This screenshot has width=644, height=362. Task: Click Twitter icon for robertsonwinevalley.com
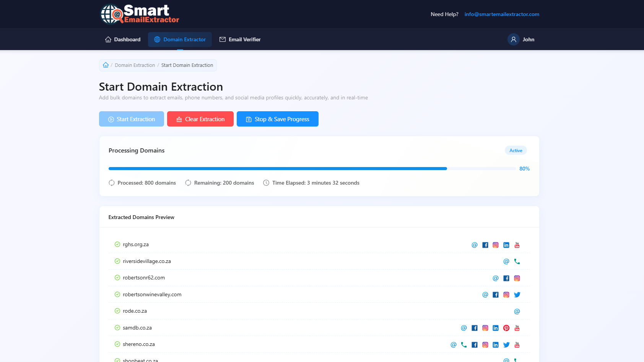pyautogui.click(x=517, y=295)
